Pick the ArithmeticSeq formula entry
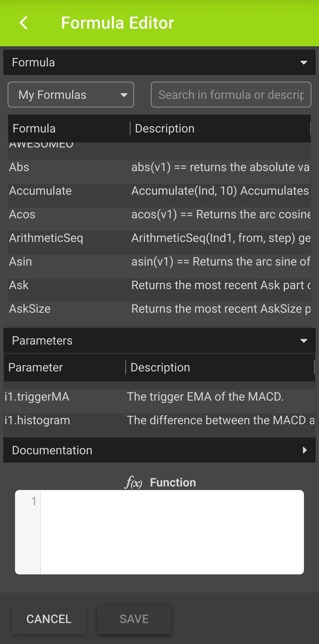 pyautogui.click(x=159, y=238)
